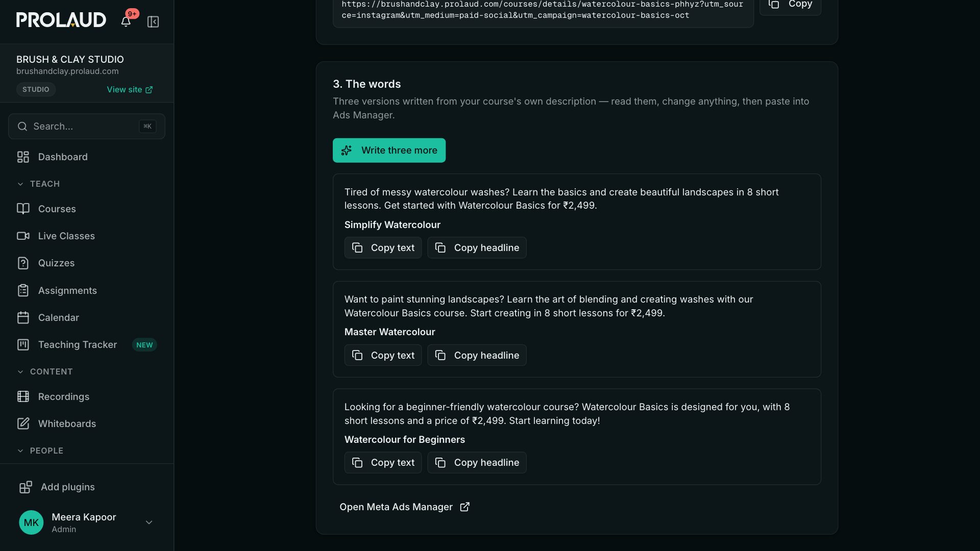Click the "3. The words" heading
Image resolution: width=980 pixels, height=551 pixels.
[x=366, y=84]
